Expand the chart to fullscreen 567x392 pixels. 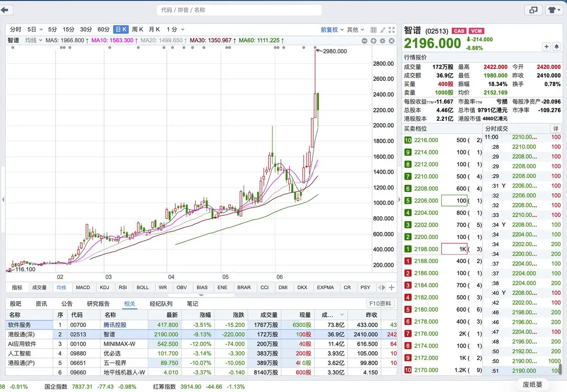[392, 30]
